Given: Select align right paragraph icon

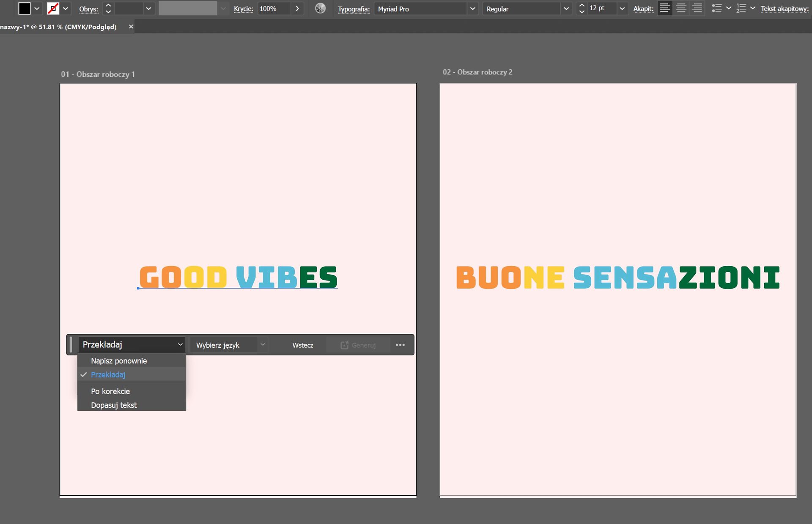Looking at the screenshot, I should point(697,8).
